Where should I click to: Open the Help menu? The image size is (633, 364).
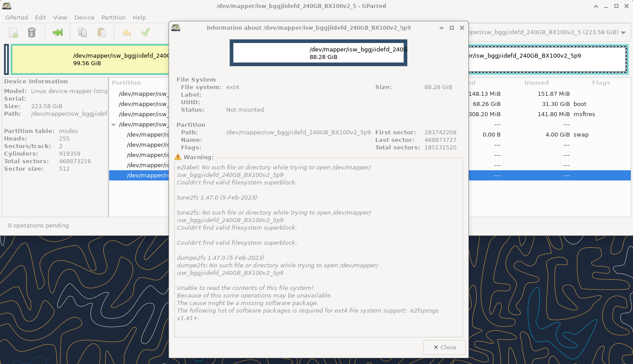coord(139,17)
